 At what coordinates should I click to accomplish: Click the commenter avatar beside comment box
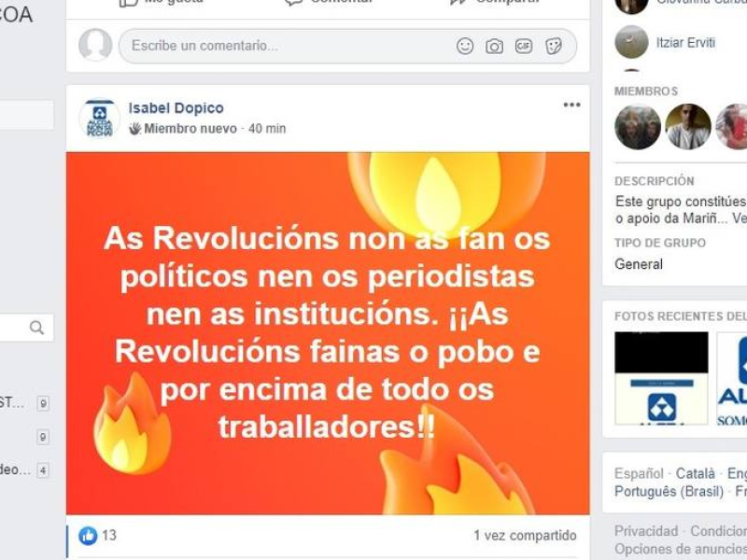[95, 45]
